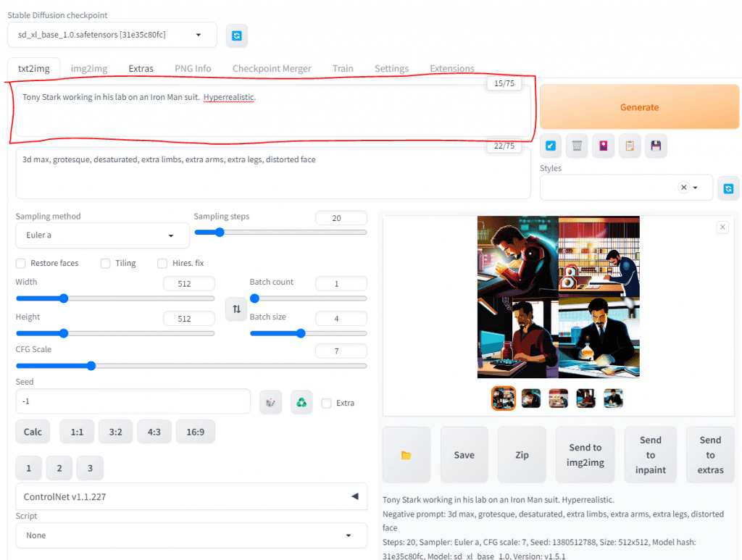Click the Save button
The height and width of the screenshot is (560, 742).
point(464,454)
